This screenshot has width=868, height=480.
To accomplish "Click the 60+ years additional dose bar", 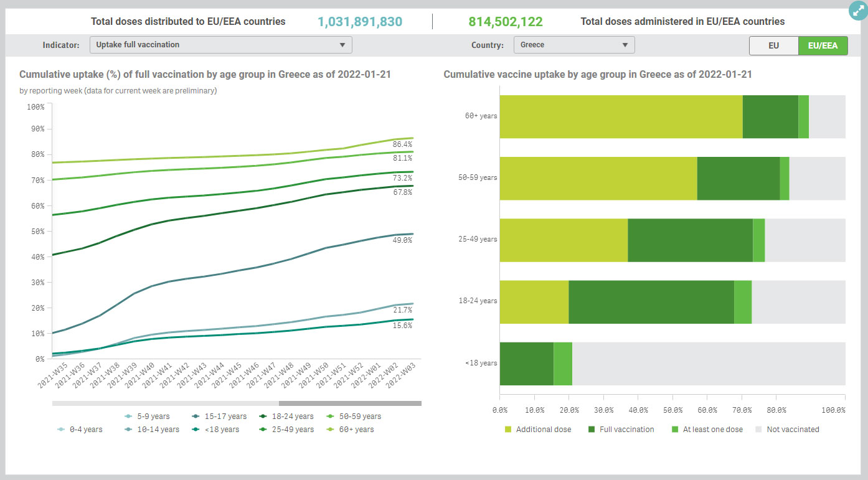I will pos(621,116).
